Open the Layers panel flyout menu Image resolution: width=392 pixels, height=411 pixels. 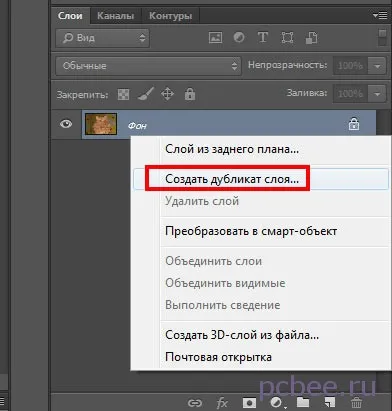click(x=380, y=15)
